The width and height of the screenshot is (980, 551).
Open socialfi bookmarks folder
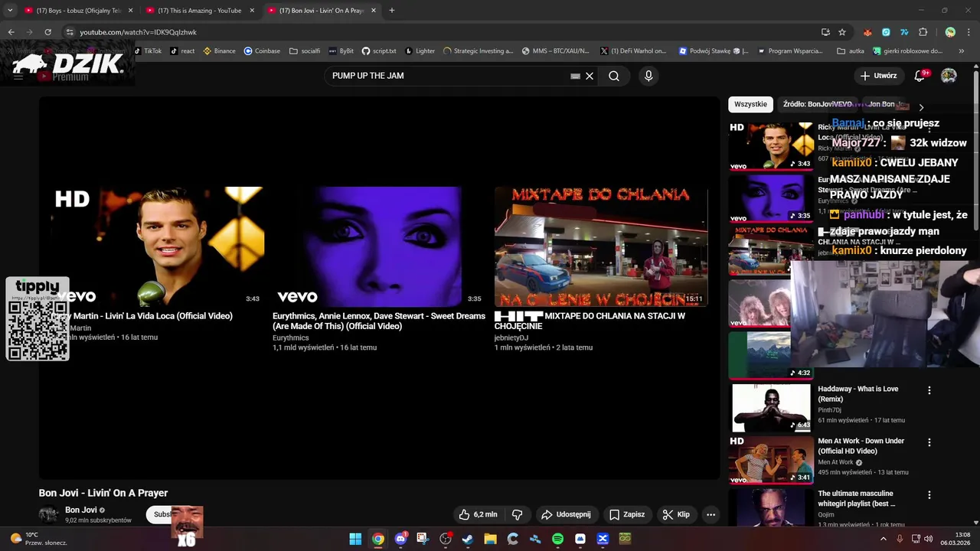click(305, 51)
